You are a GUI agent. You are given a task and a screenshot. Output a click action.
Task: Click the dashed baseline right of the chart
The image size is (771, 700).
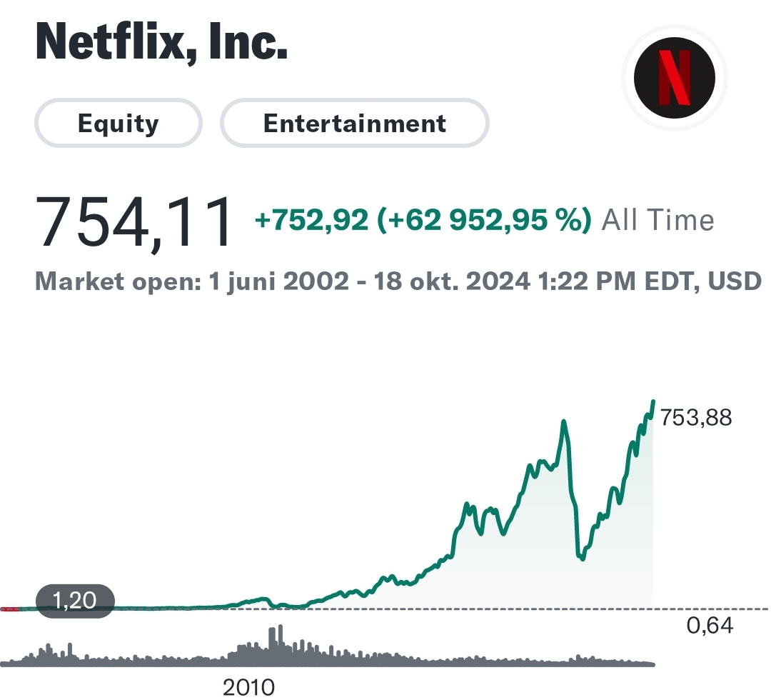(714, 609)
